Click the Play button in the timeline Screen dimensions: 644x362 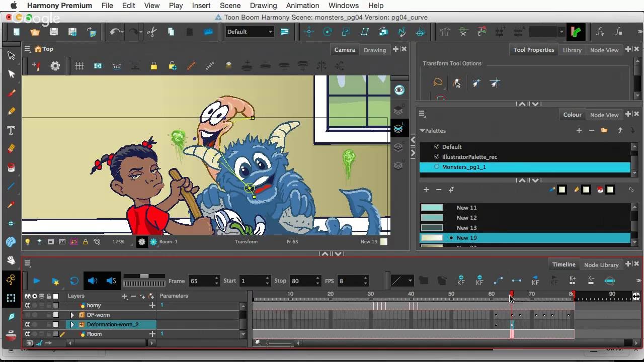pyautogui.click(x=36, y=281)
